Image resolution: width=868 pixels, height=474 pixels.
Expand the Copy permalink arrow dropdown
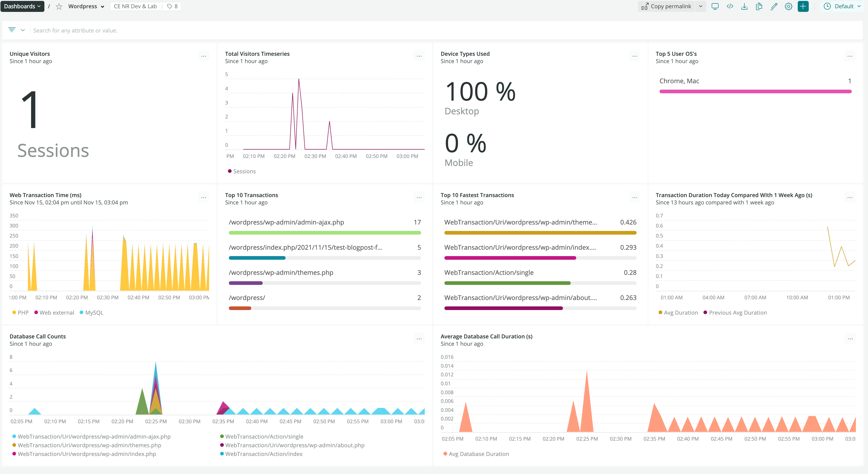700,6
